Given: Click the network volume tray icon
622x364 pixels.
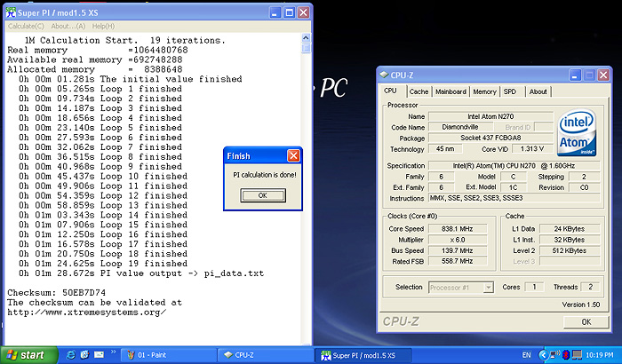Looking at the screenshot, I should (555, 354).
